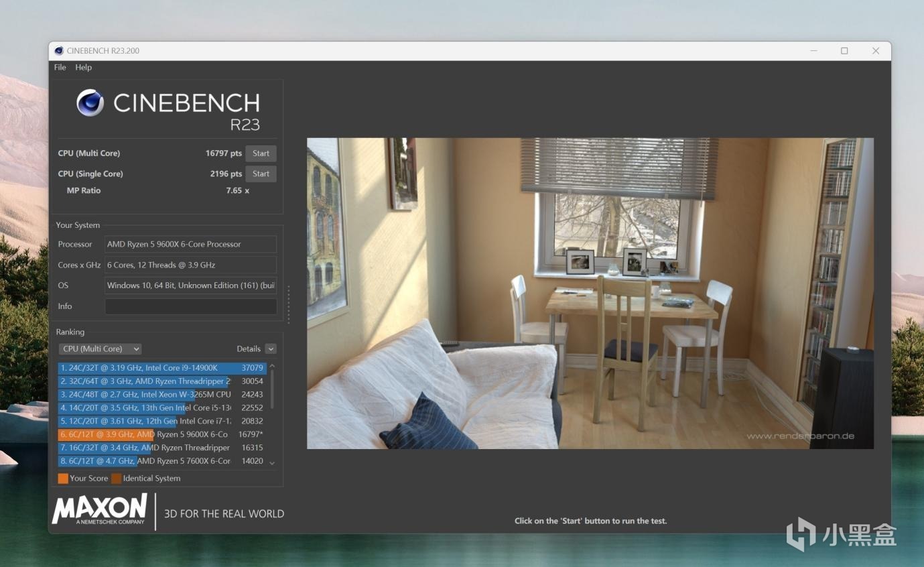Click the Details label in Ranking
The image size is (924, 567).
249,349
